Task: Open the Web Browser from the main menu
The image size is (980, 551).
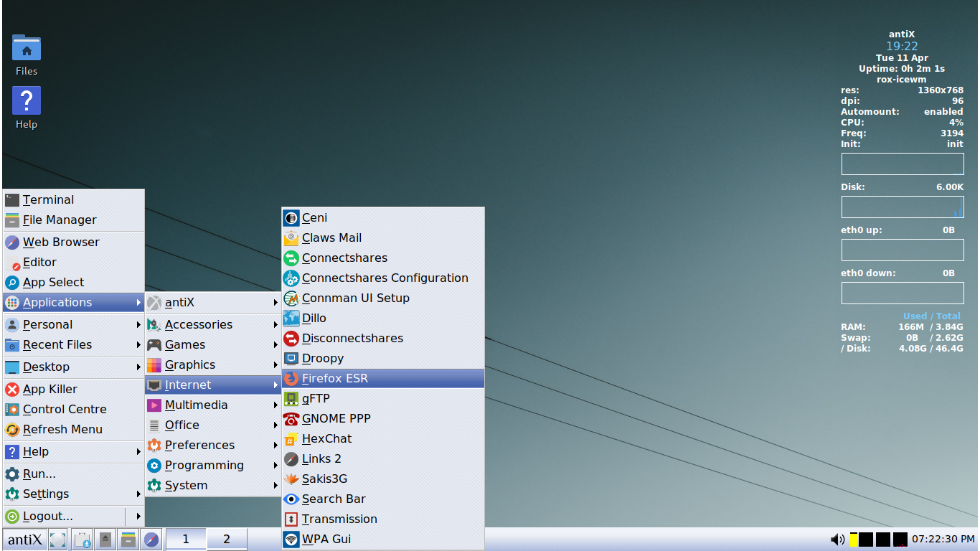Action: tap(60, 242)
